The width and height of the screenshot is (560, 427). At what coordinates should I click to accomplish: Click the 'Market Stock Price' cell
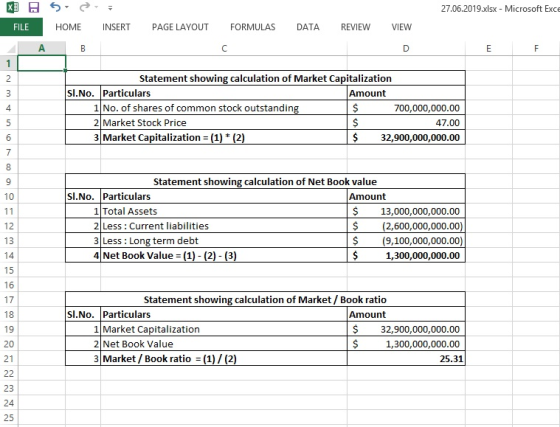224,123
